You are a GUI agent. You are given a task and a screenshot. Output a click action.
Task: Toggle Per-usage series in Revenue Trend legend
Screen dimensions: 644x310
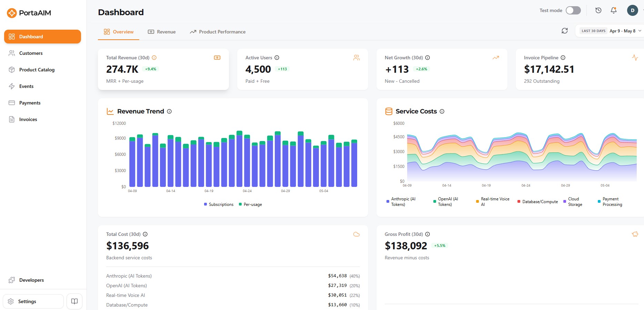(250, 204)
